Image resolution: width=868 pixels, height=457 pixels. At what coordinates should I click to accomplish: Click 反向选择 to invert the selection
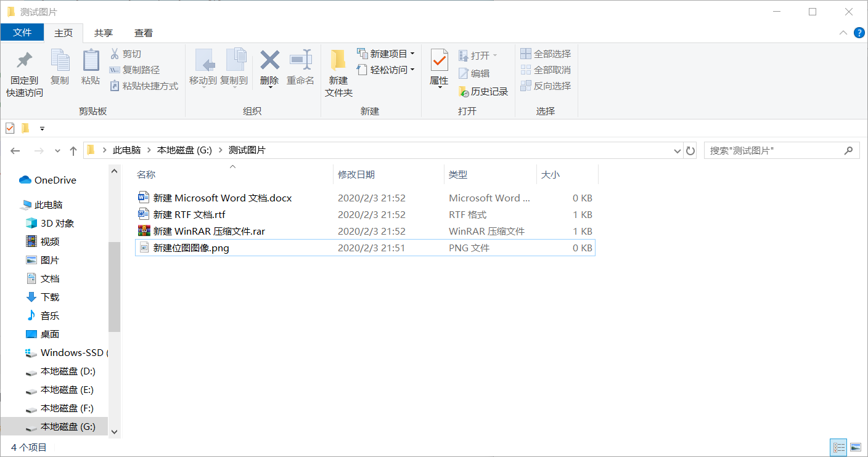click(546, 86)
